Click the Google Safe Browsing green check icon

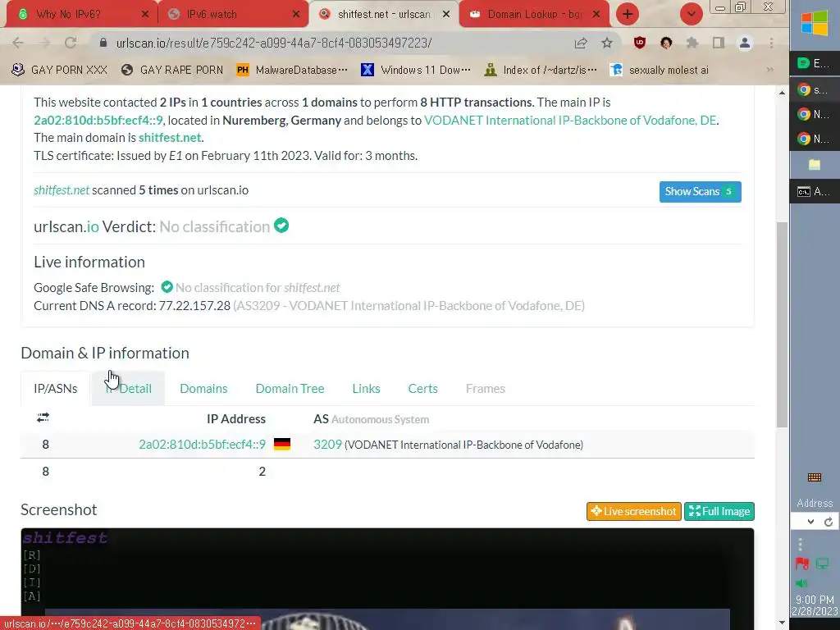(167, 287)
